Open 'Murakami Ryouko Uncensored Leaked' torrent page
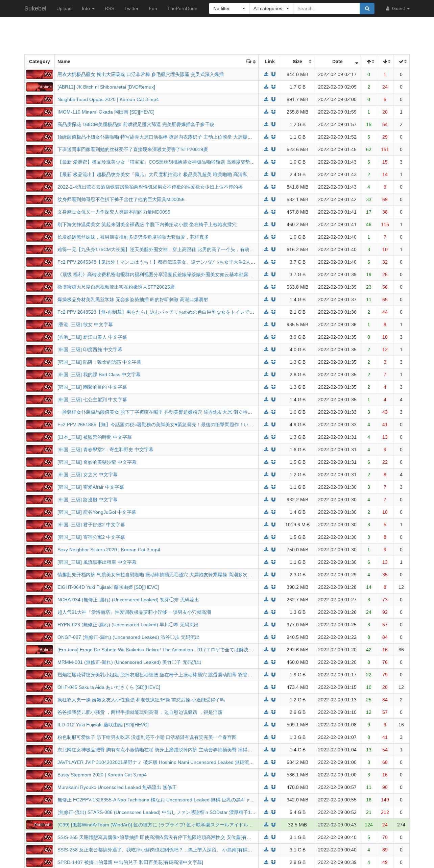The height and width of the screenshot is (868, 434). click(x=117, y=787)
